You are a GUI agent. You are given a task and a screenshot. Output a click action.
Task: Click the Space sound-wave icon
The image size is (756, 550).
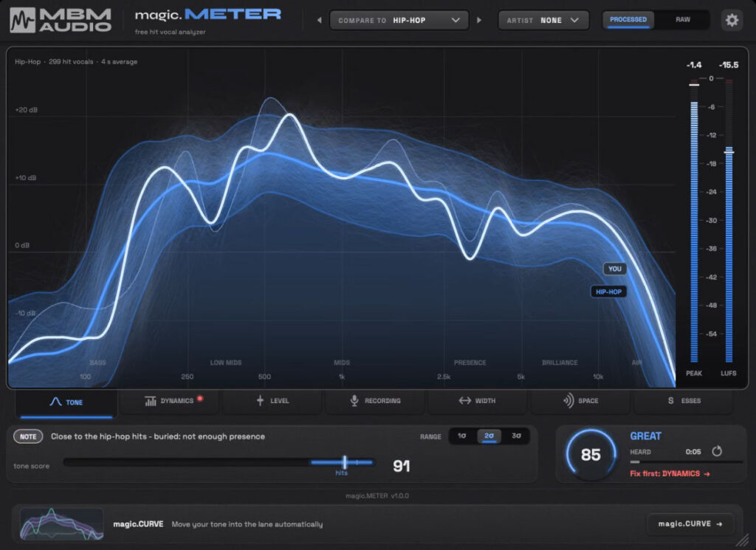pyautogui.click(x=568, y=401)
